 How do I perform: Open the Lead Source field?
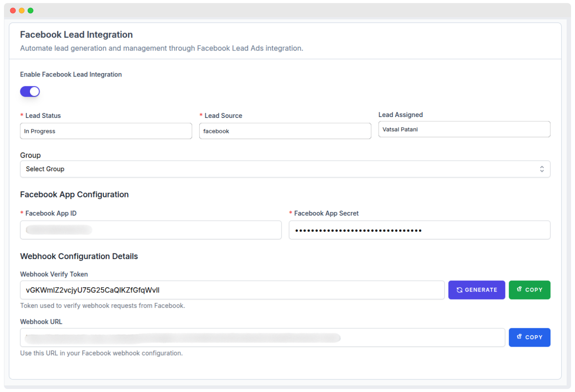(x=285, y=131)
